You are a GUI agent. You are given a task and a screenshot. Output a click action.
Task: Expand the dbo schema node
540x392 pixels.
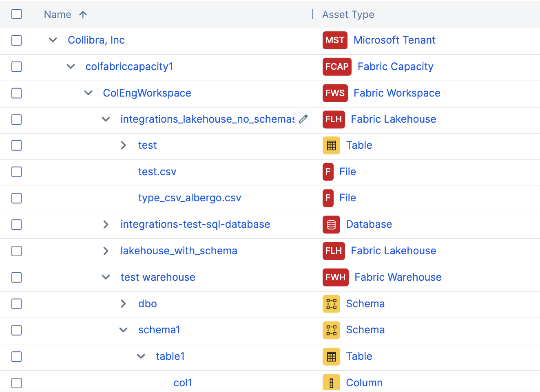pyautogui.click(x=124, y=304)
